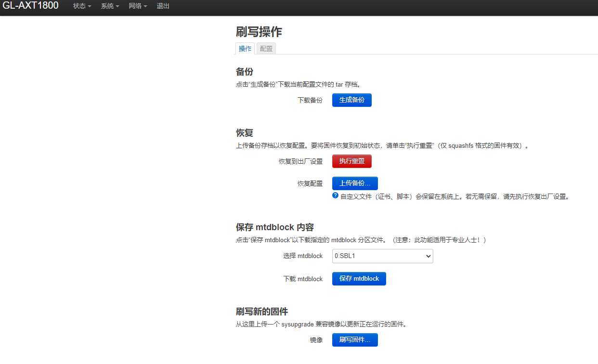Click inside the select field showing 0:SBL1
This screenshot has width=598, height=364.
tap(371, 256)
